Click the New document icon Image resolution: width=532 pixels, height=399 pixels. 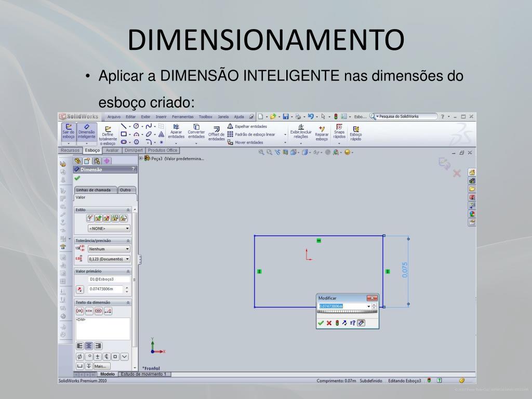click(x=261, y=116)
